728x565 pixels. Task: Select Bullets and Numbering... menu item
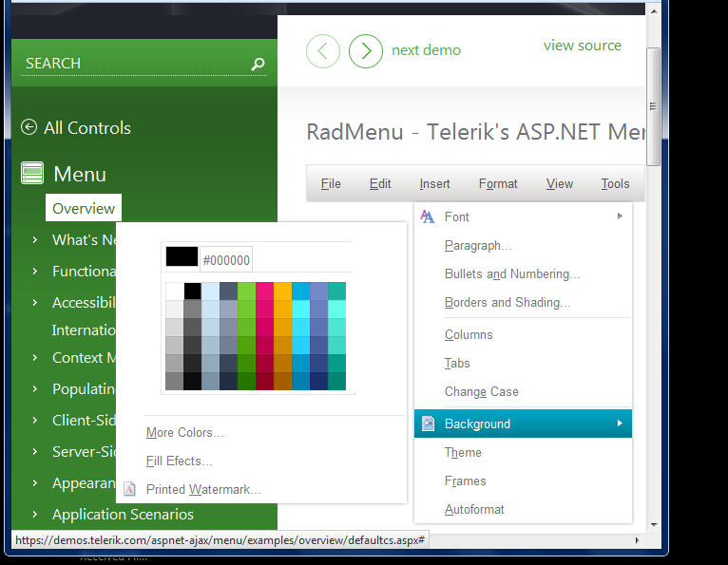coord(523,274)
